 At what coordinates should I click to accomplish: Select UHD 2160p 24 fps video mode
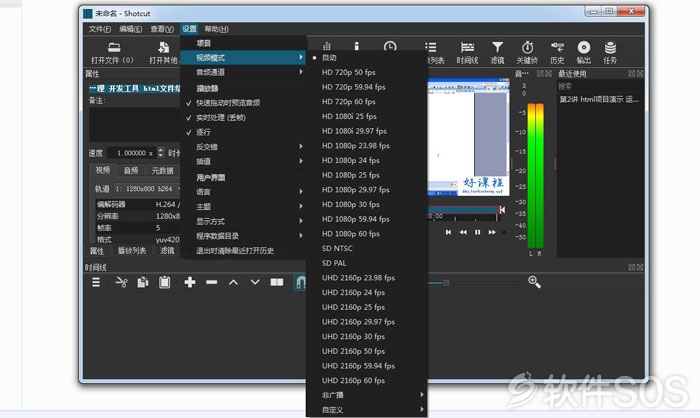366,293
